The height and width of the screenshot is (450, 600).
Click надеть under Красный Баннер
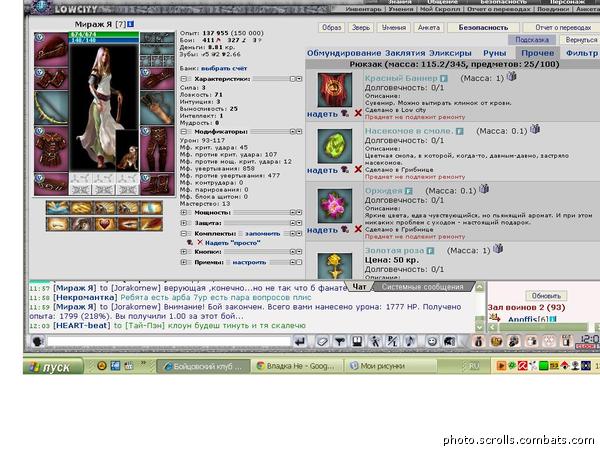(x=322, y=114)
